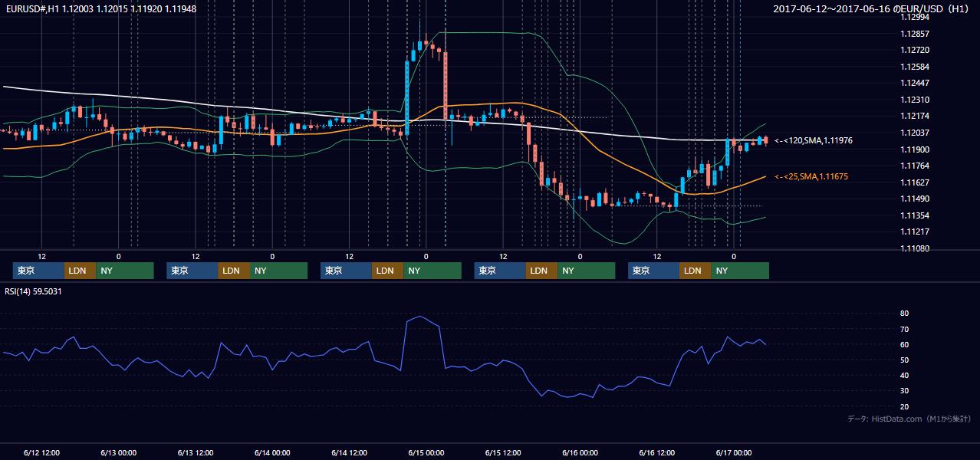Select the 6/12 12:00 time label
Screen dimensions: 980x460
point(42,452)
